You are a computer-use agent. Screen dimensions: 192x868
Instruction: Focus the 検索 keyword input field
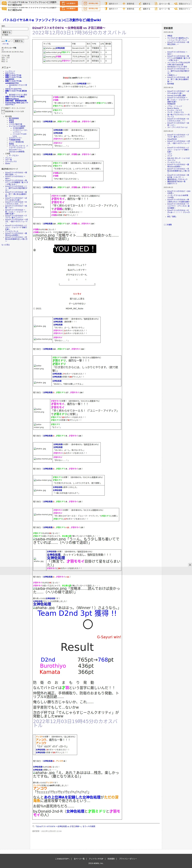pyautogui.click(x=15, y=29)
